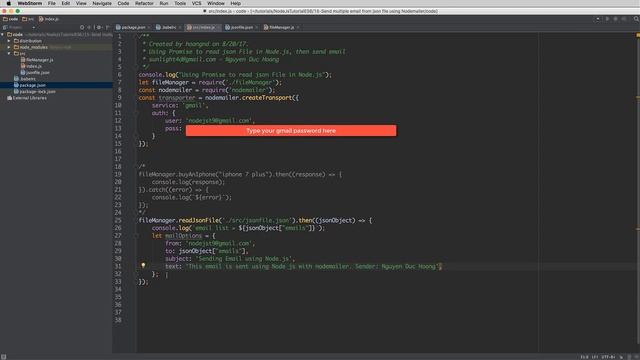This screenshot has height=360, width=640.
Task: Open the Code menu
Action: pyautogui.click(x=123, y=3)
